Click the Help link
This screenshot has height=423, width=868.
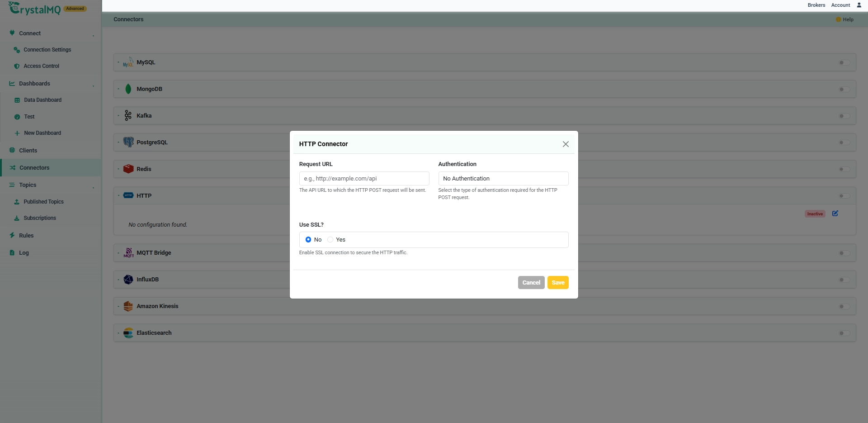point(848,19)
